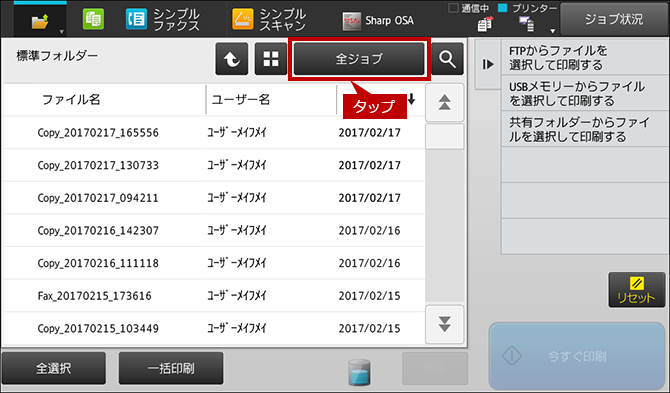Select file Copy_20170216_111118
The width and height of the screenshot is (670, 393).
coord(215,263)
